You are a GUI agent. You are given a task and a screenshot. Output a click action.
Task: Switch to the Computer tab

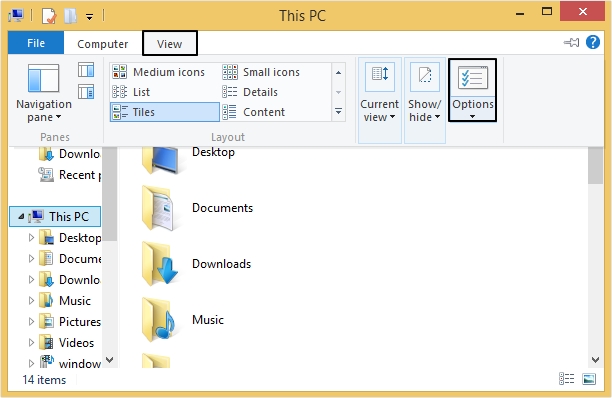coord(103,44)
